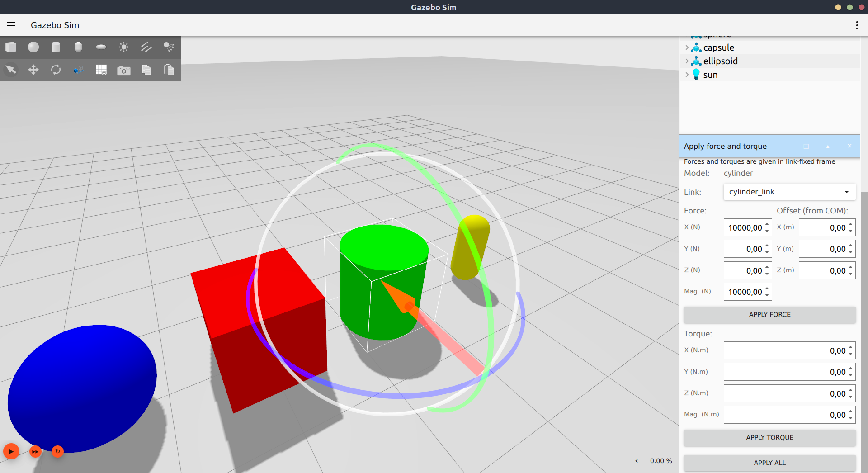Insert a cylinder shape from the toolbar
The height and width of the screenshot is (473, 868).
[x=56, y=47]
